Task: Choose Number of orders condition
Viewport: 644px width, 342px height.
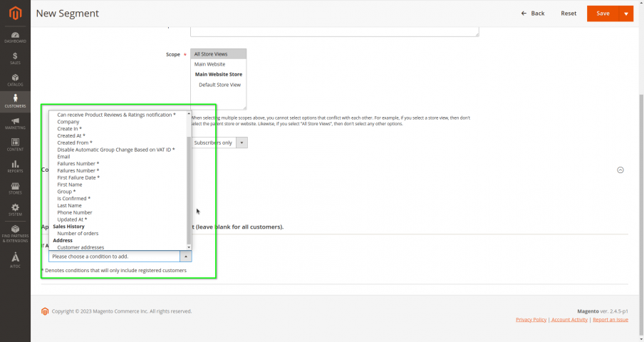Action: [78, 233]
